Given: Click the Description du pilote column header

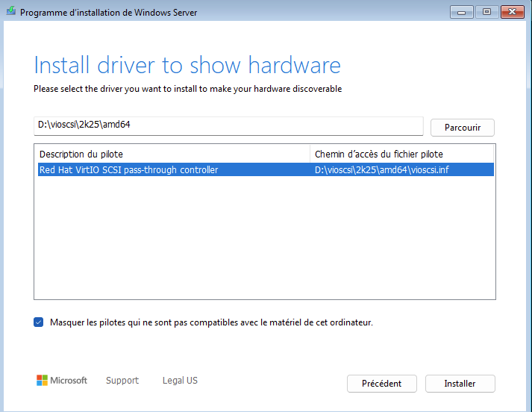Looking at the screenshot, I should click(174, 154).
